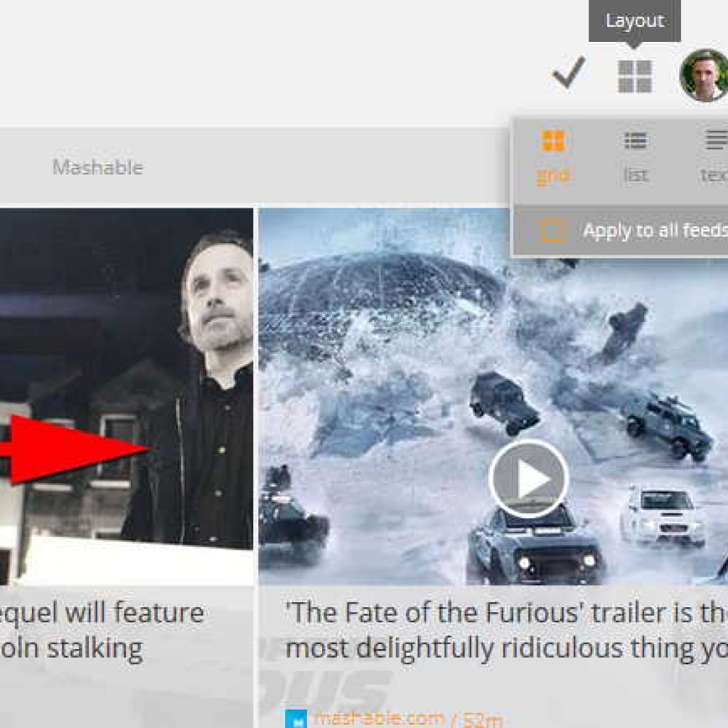
Task: Click the 52m timestamp
Action: click(x=483, y=719)
